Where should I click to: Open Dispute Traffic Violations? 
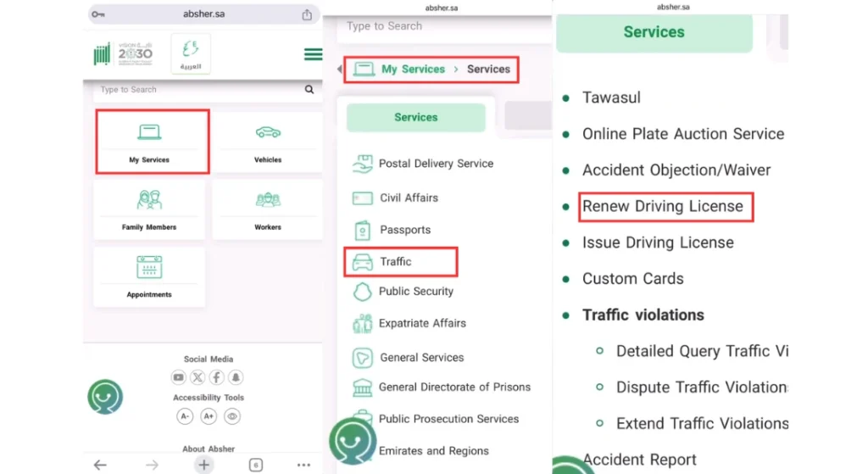coord(702,387)
